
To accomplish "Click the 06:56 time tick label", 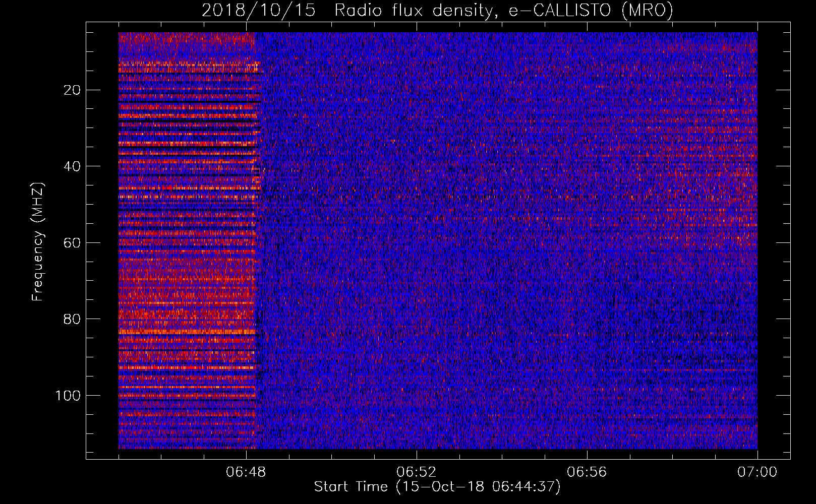I will (587, 472).
